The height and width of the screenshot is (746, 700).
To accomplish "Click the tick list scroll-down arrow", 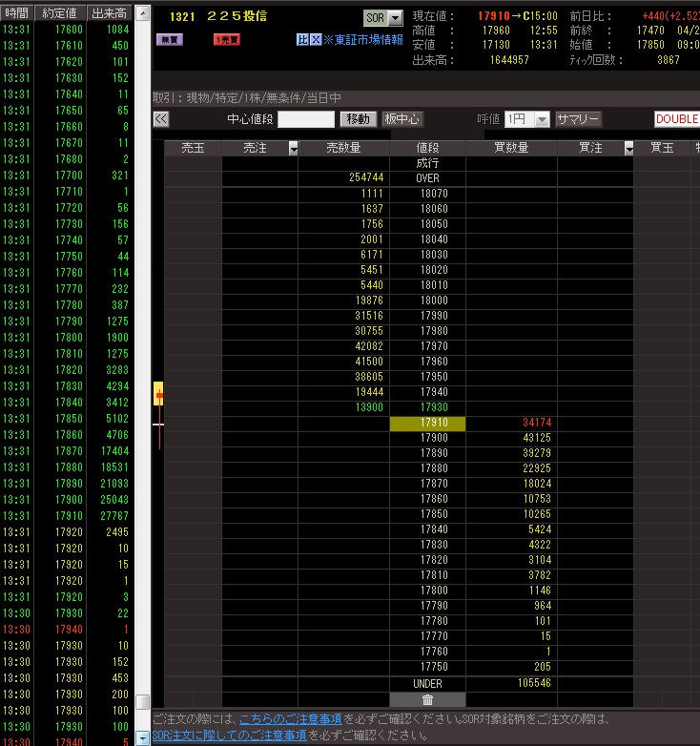I will pyautogui.click(x=143, y=738).
